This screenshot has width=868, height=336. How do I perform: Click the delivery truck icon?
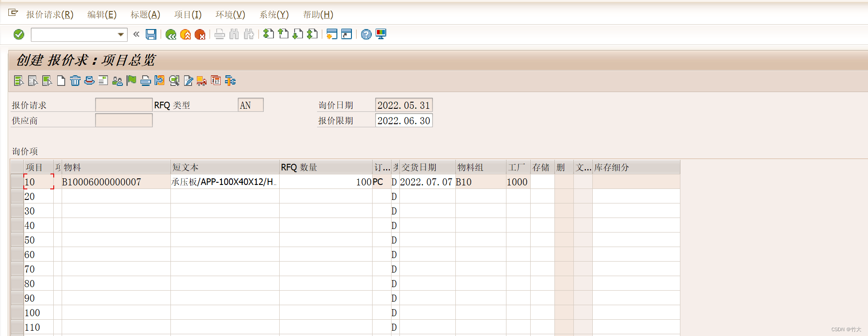tap(202, 81)
